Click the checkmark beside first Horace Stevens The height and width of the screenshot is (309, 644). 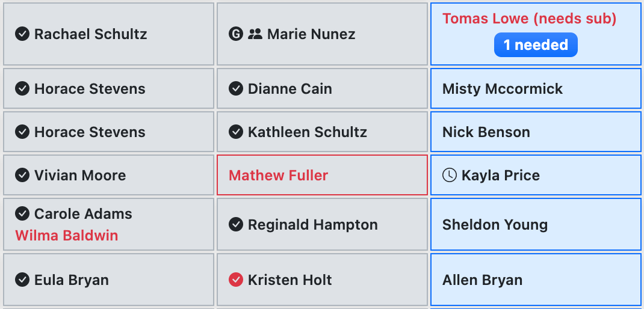22,89
